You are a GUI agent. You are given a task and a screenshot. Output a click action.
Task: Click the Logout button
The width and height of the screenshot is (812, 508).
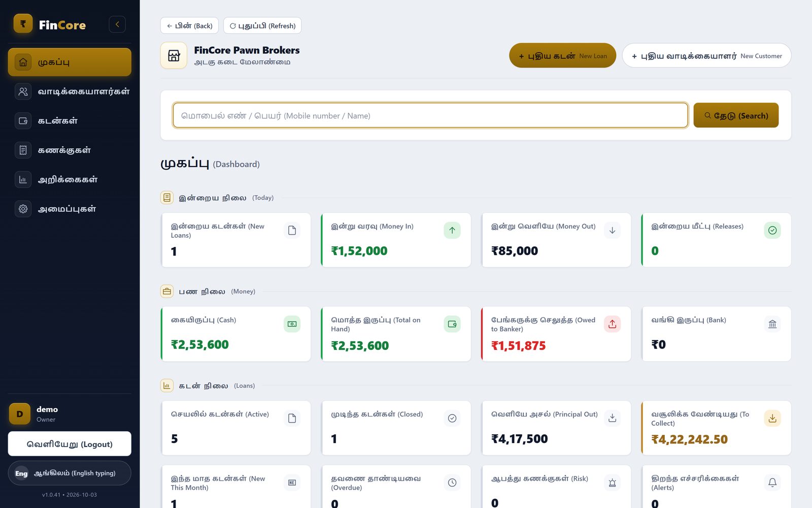coord(70,444)
